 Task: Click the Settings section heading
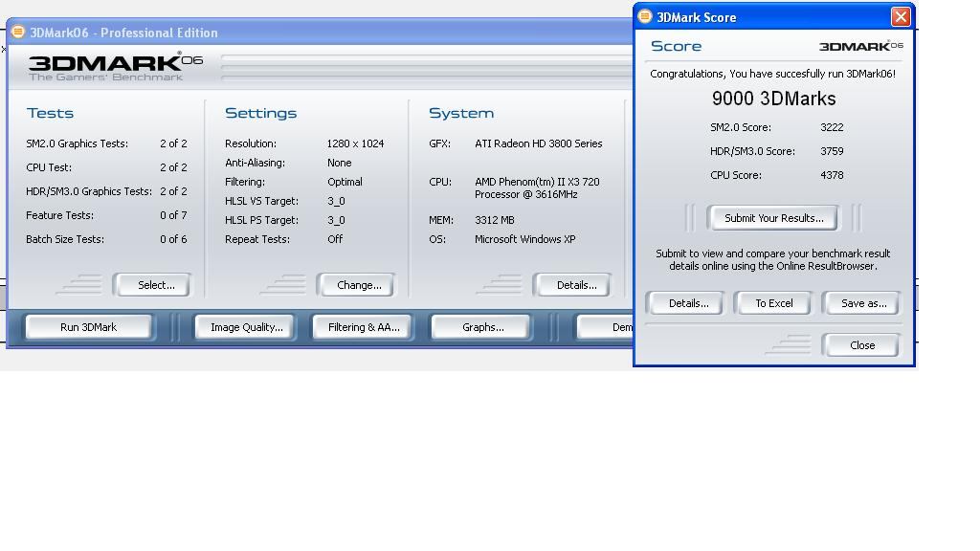[x=260, y=113]
